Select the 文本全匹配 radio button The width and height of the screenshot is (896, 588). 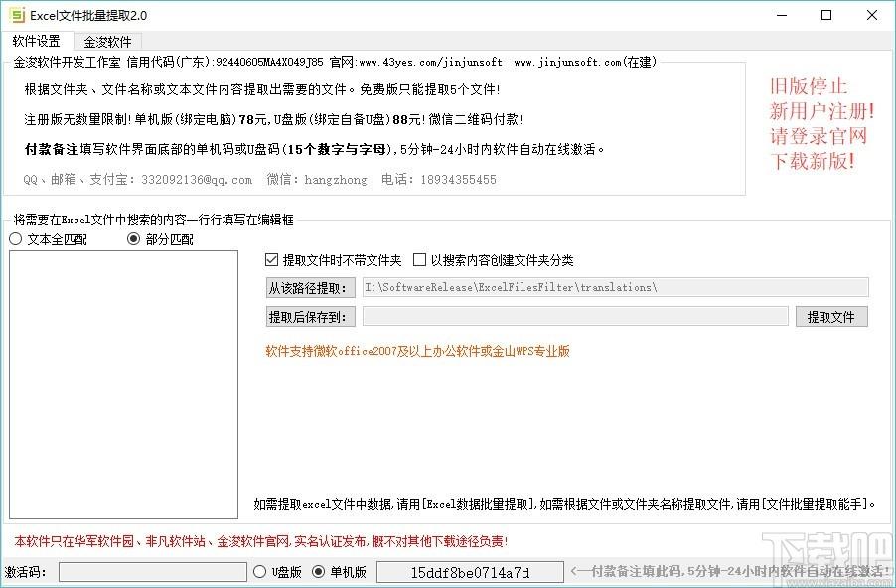[x=16, y=239]
